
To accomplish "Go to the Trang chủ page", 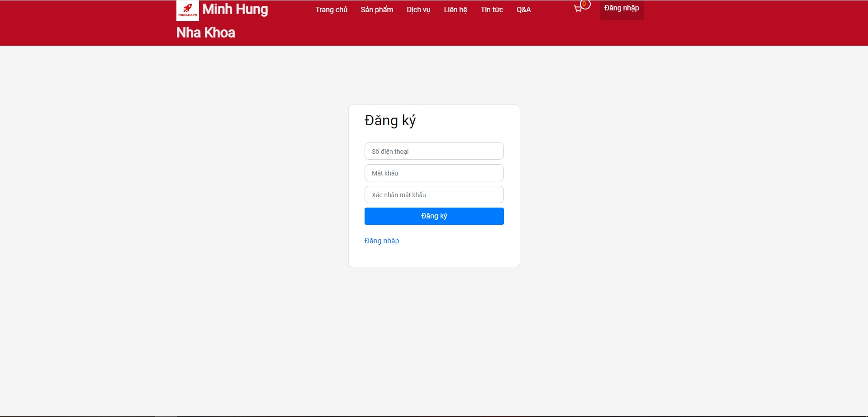I will [331, 9].
